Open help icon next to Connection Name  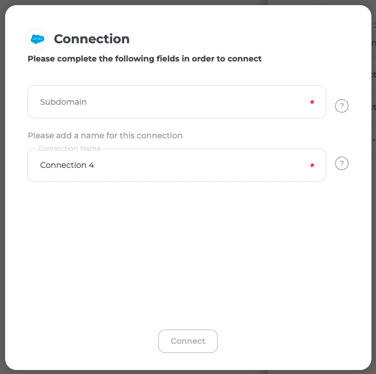tap(342, 163)
